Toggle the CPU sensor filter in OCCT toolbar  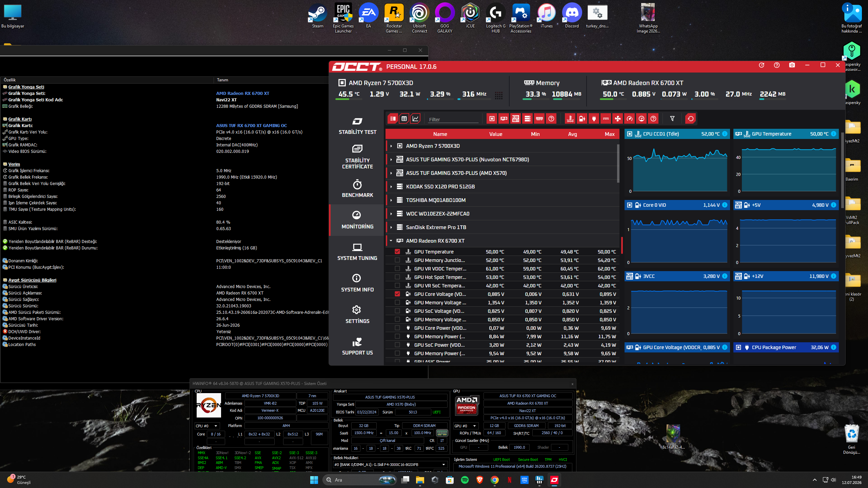pos(492,119)
